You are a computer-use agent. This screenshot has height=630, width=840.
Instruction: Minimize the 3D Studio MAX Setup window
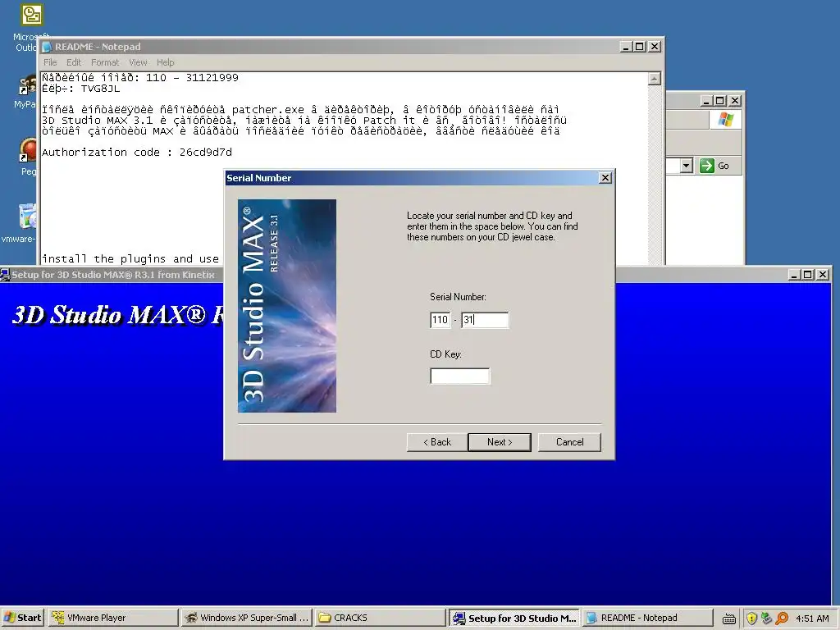pos(794,274)
